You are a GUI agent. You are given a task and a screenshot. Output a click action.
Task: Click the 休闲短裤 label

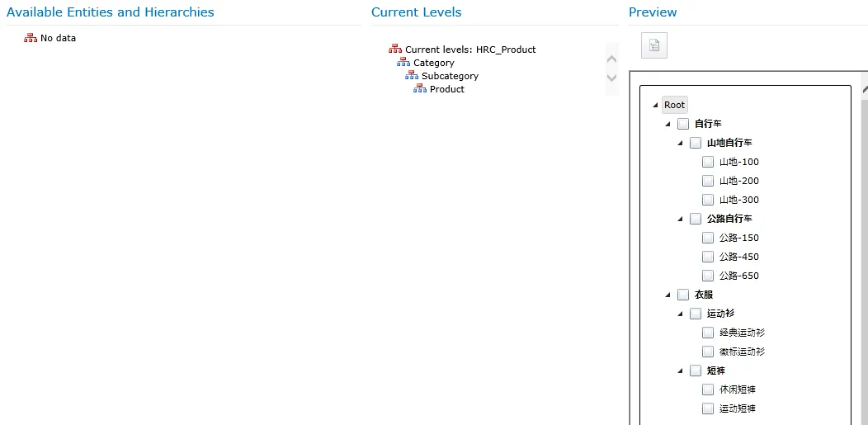coord(738,390)
